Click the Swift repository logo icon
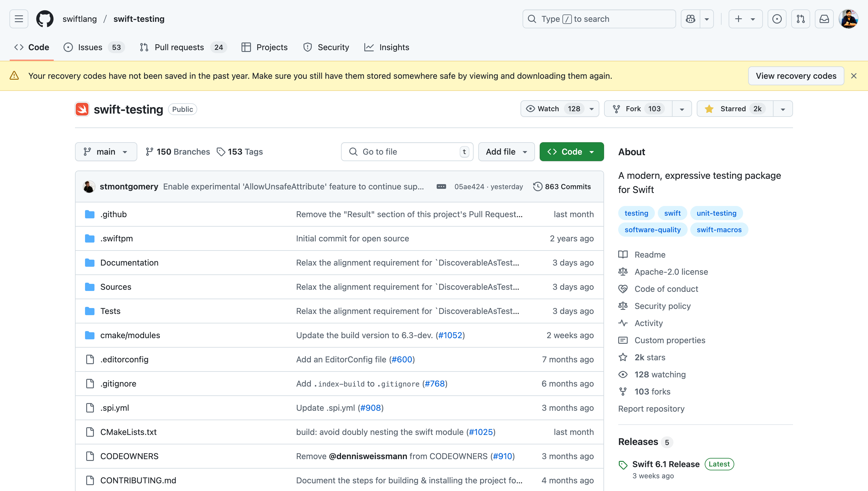 (x=82, y=109)
